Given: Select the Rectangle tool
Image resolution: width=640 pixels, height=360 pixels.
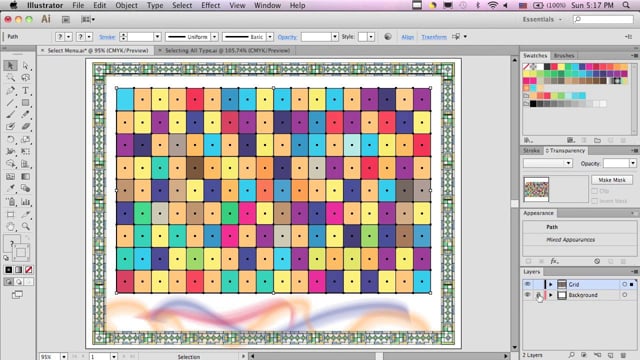Looking at the screenshot, I should (x=26, y=102).
